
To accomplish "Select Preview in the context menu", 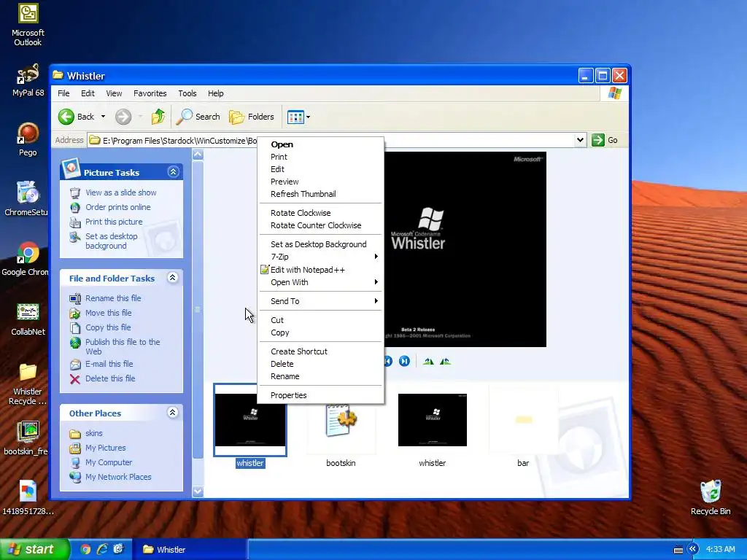I will click(321, 182).
